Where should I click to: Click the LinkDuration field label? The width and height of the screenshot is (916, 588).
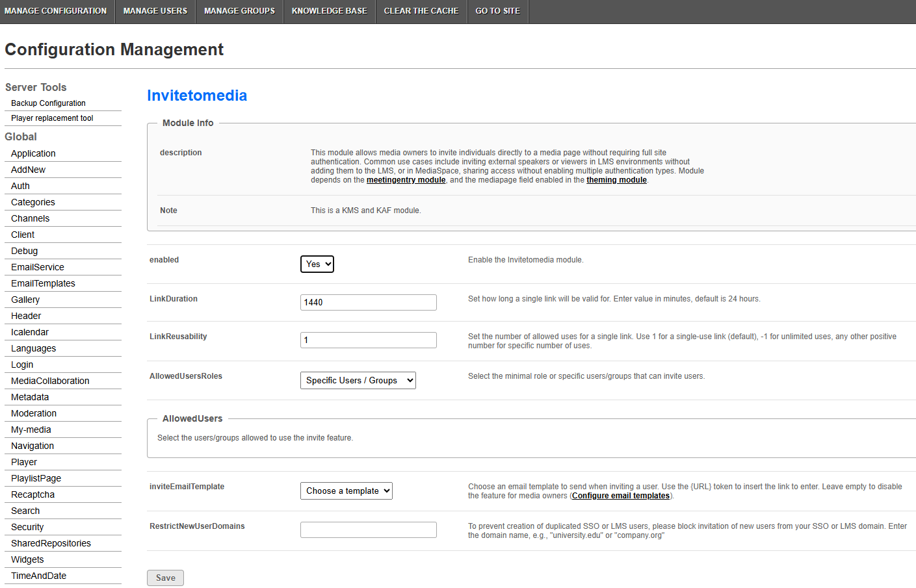(174, 299)
